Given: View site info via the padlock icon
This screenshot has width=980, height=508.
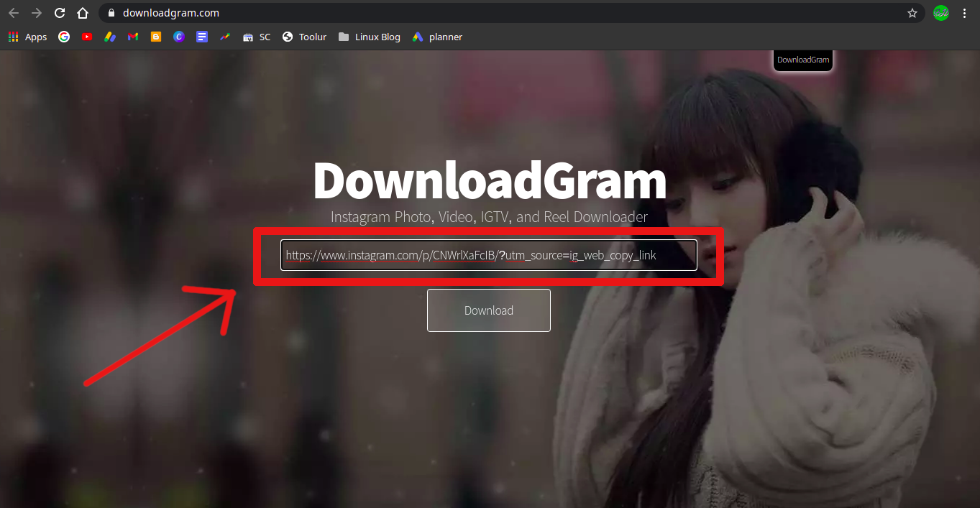Looking at the screenshot, I should [x=111, y=13].
